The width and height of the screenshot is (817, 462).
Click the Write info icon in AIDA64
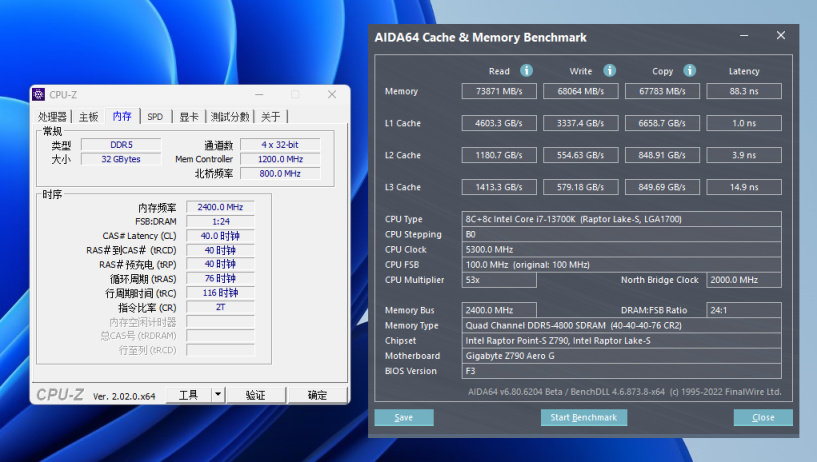tap(609, 70)
